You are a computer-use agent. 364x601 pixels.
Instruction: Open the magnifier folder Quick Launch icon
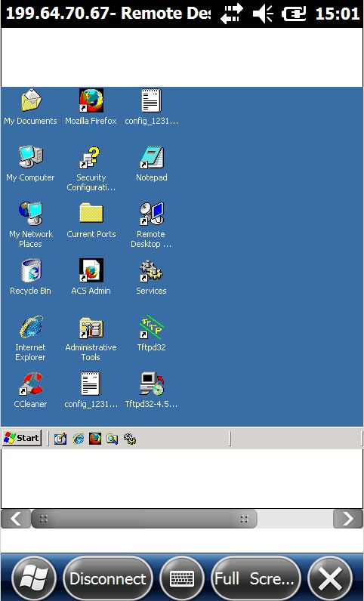(112, 439)
